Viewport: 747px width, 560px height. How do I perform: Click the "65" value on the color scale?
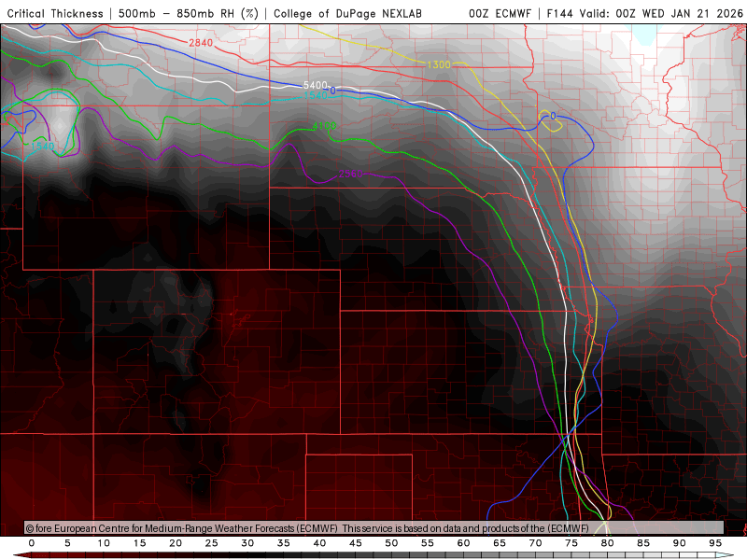coord(500,543)
